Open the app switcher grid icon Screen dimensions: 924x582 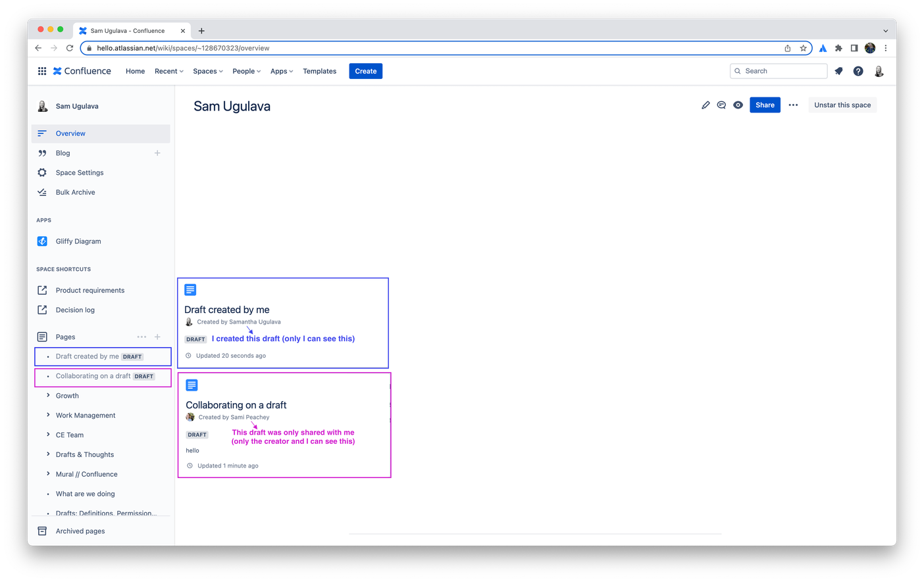42,71
